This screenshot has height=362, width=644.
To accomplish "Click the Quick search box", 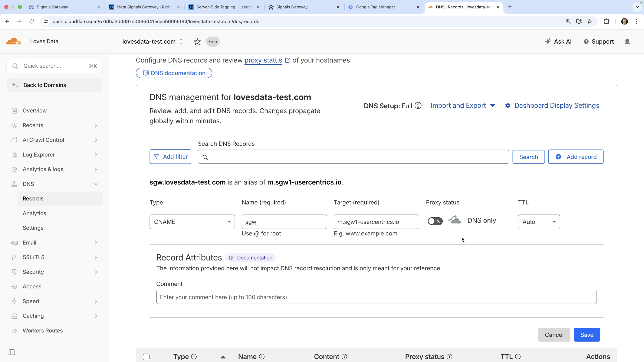I will [x=54, y=66].
